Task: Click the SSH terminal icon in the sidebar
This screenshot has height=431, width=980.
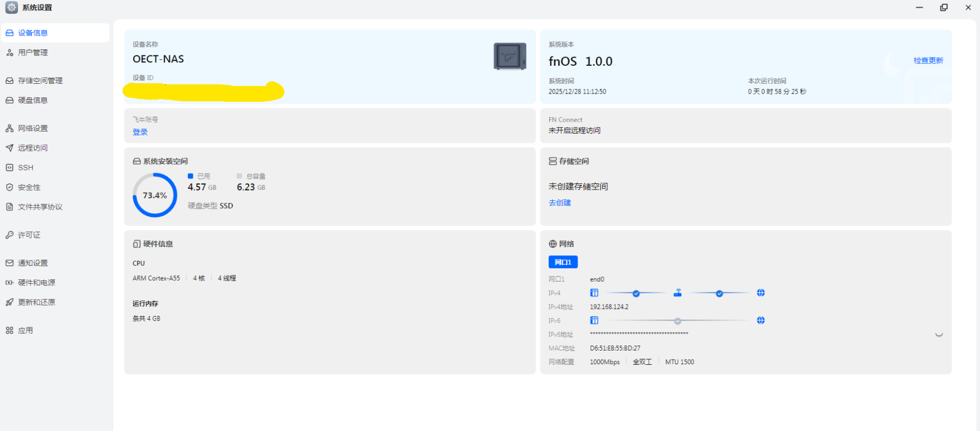Action: click(x=9, y=168)
